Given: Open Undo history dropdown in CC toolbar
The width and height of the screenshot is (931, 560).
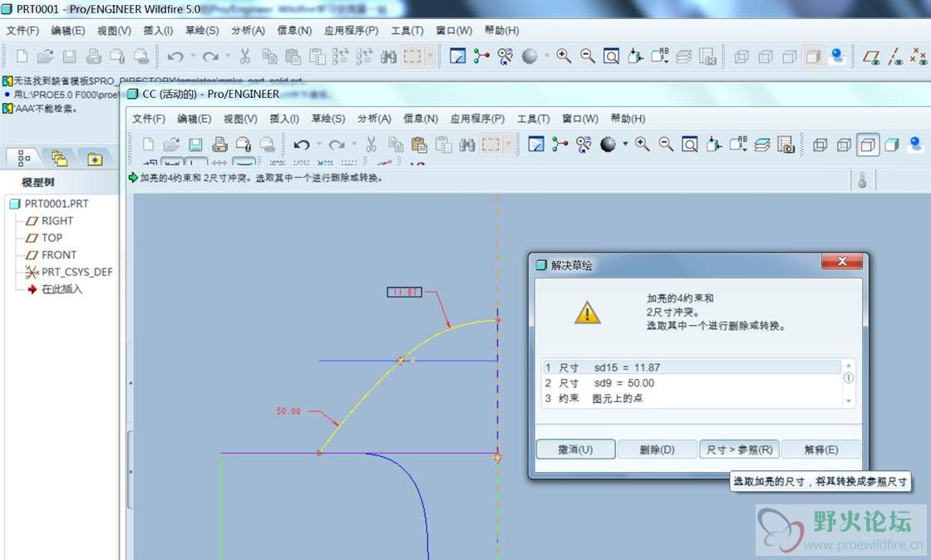Looking at the screenshot, I should pyautogui.click(x=319, y=144).
